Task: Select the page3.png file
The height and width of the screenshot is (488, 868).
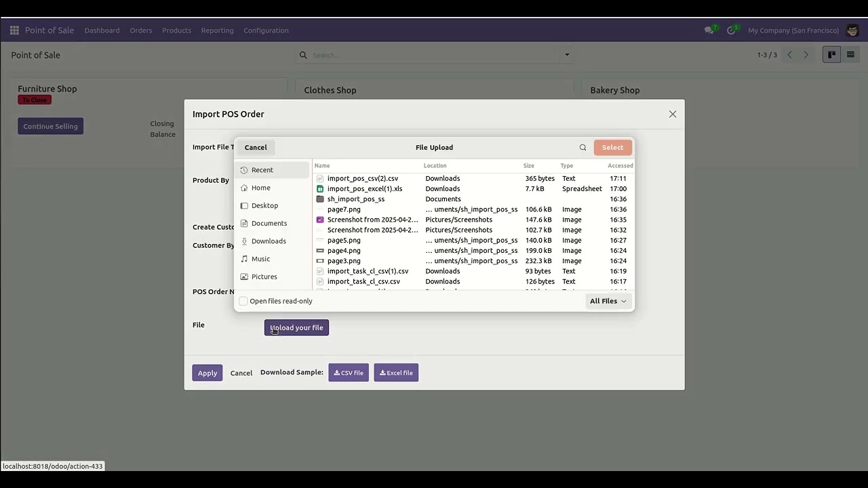Action: click(x=473, y=261)
